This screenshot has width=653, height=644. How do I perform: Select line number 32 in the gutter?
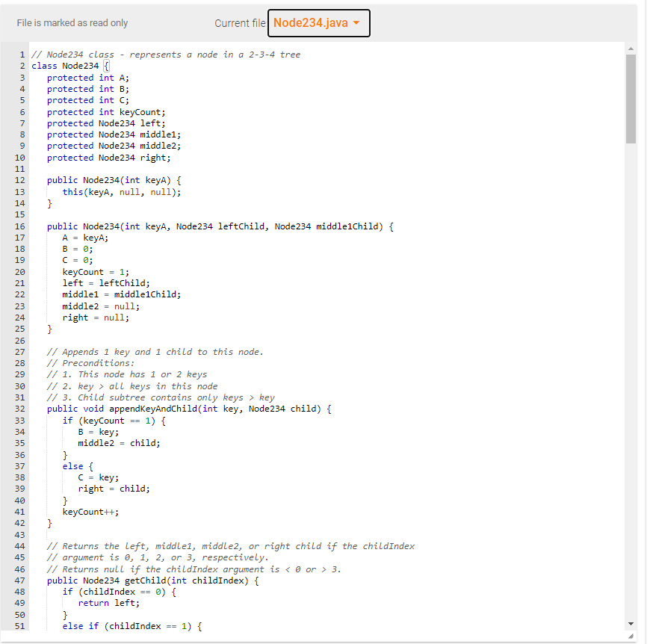coord(19,409)
